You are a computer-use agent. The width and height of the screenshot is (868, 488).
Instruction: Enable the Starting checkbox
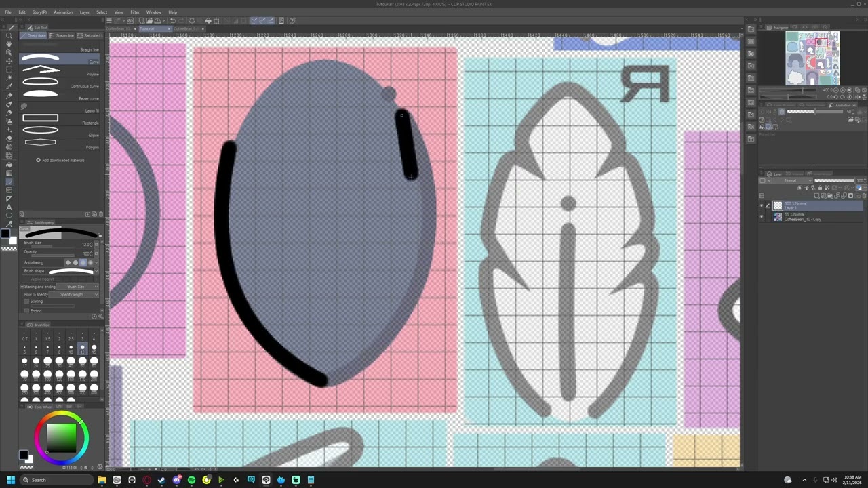pos(27,301)
